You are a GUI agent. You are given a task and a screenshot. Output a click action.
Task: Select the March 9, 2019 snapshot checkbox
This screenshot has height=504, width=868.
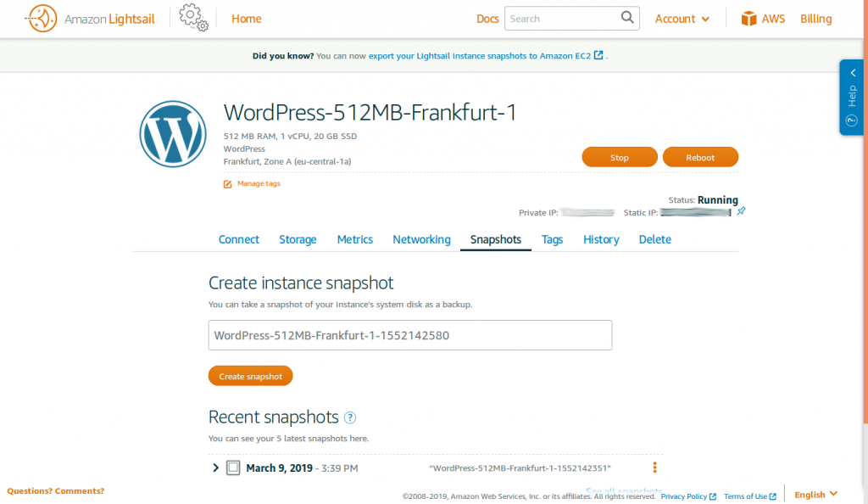click(x=233, y=468)
